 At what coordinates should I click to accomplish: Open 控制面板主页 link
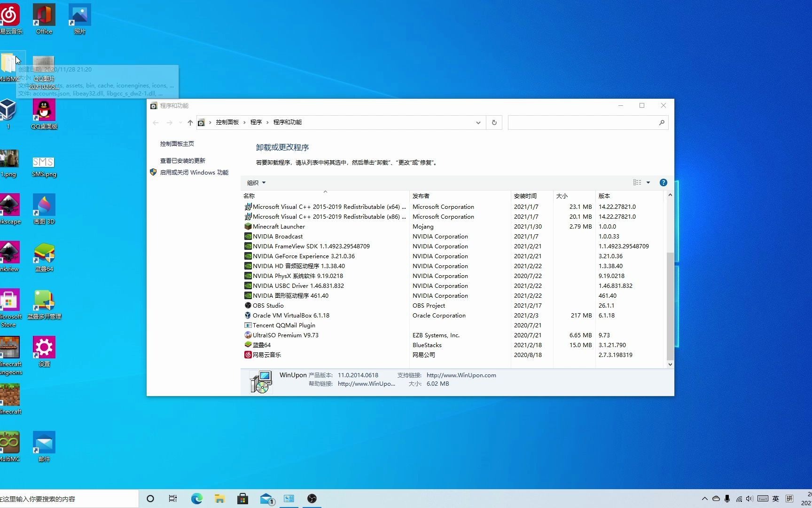click(177, 144)
